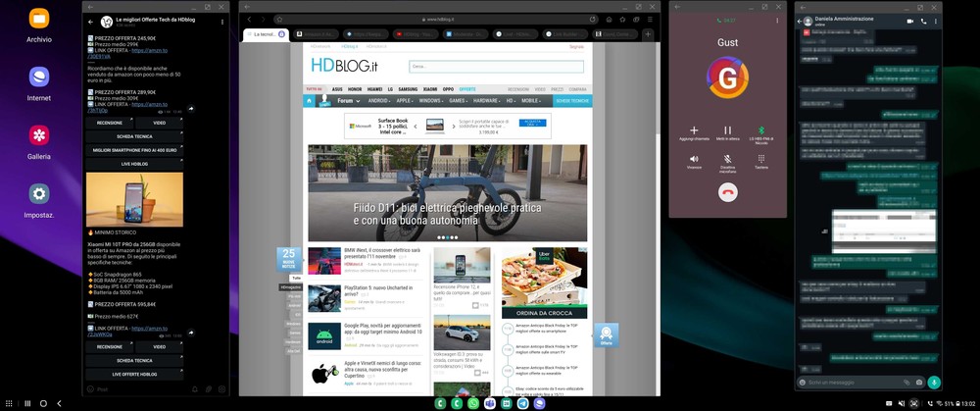Toggle the Bluetooth headset audio output
Viewport: 980px width, 411px height.
760,130
